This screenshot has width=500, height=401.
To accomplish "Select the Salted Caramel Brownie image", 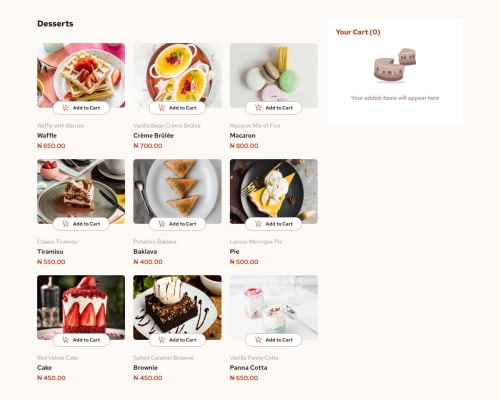I will click(177, 307).
